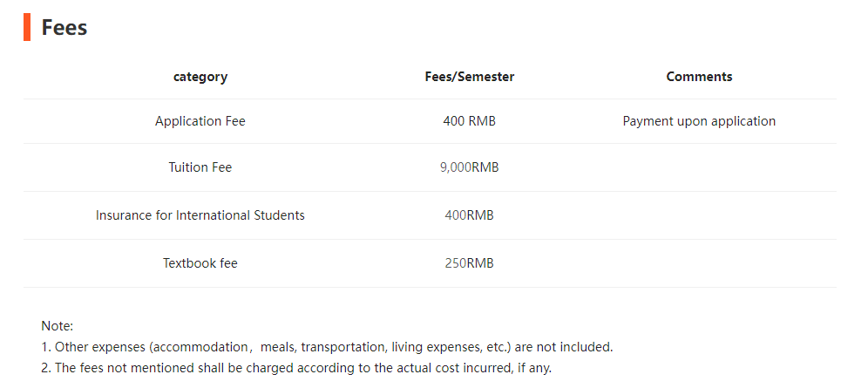Click the category column header

click(200, 77)
